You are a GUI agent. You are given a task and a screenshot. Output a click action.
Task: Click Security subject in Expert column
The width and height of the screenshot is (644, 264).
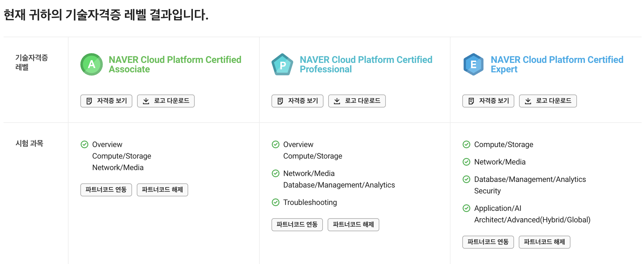[487, 191]
